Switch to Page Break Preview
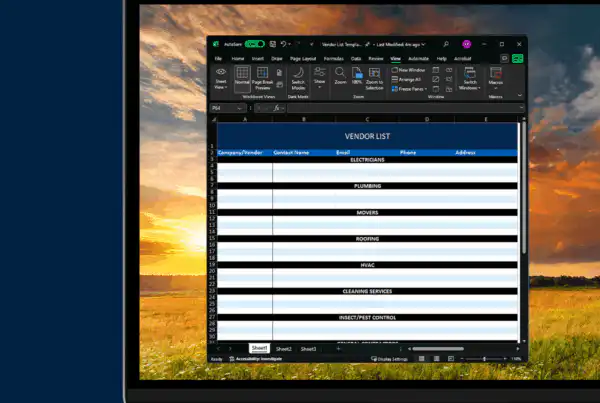This screenshot has width=600, height=403. point(262,78)
